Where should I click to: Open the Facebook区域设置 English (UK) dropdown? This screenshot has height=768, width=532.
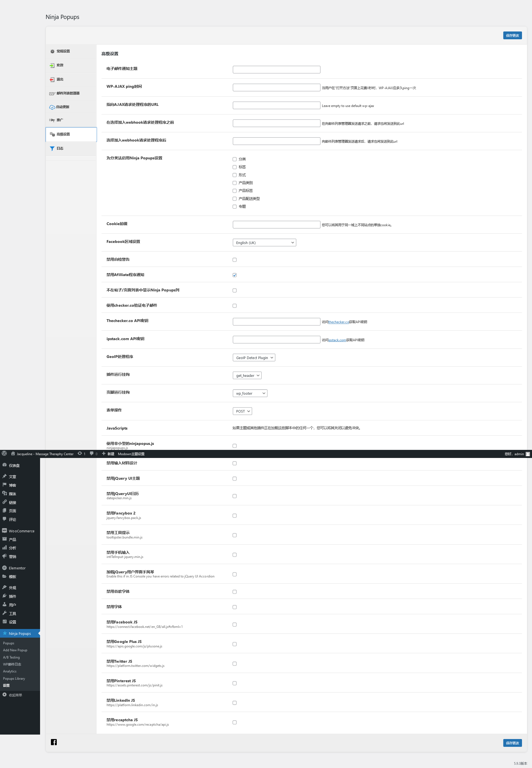(264, 243)
